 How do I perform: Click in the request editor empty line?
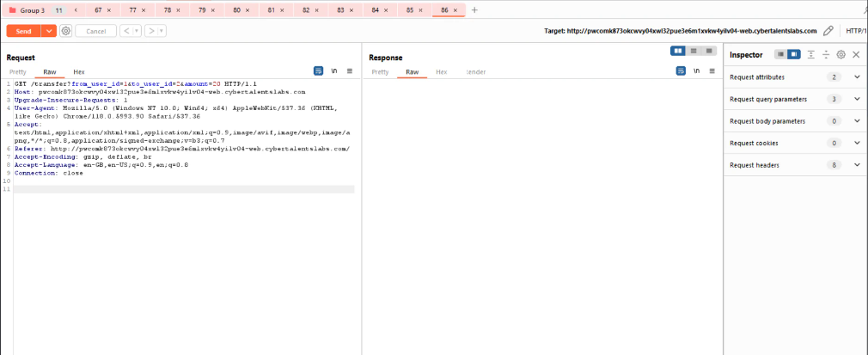click(172, 188)
